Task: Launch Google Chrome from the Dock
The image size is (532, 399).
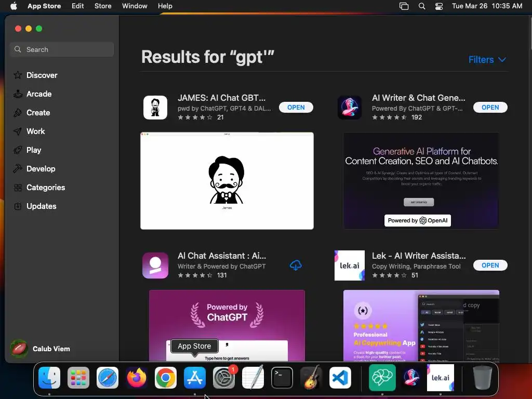Action: [166, 378]
